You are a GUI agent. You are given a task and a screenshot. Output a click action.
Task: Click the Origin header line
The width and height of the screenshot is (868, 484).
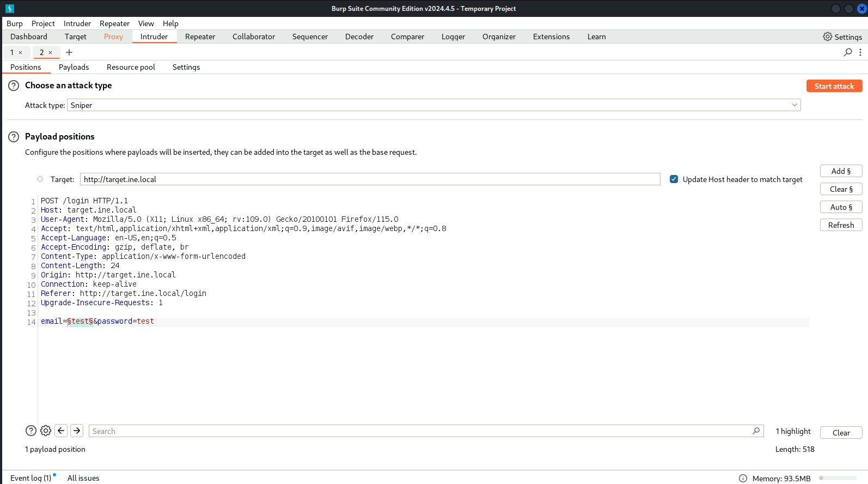[108, 275]
